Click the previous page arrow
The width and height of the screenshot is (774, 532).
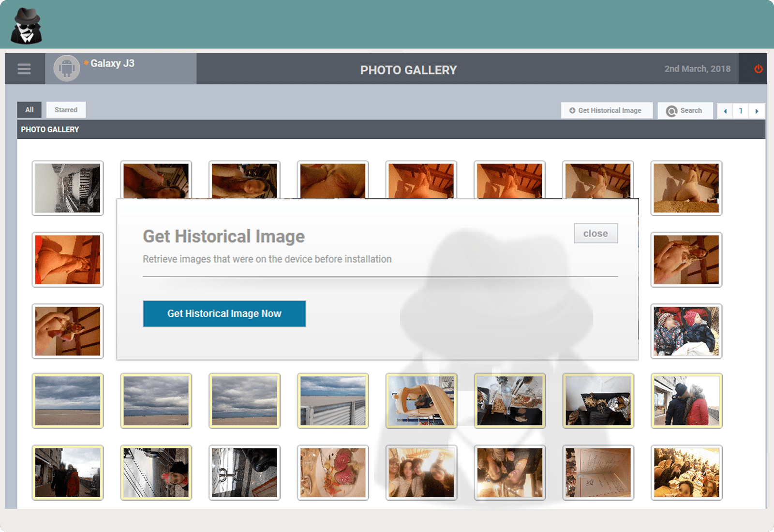(724, 111)
